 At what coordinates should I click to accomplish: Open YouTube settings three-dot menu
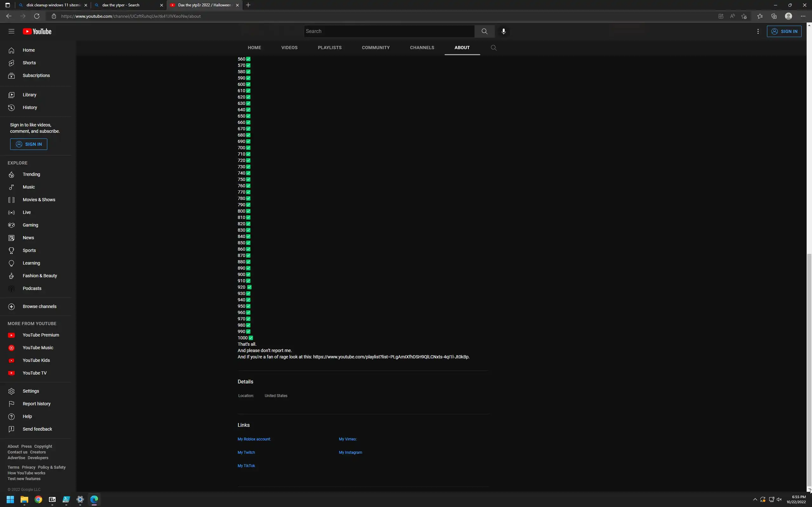[758, 31]
